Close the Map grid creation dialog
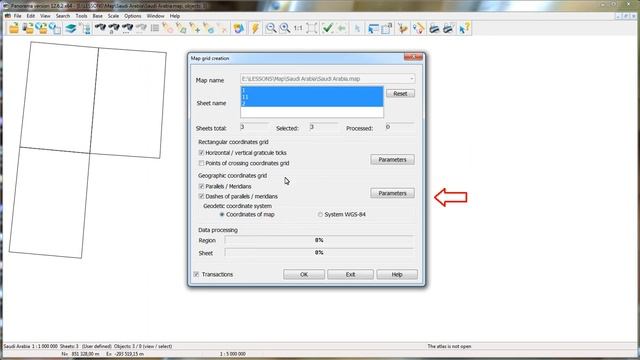This screenshot has height=360, width=640. tap(413, 58)
